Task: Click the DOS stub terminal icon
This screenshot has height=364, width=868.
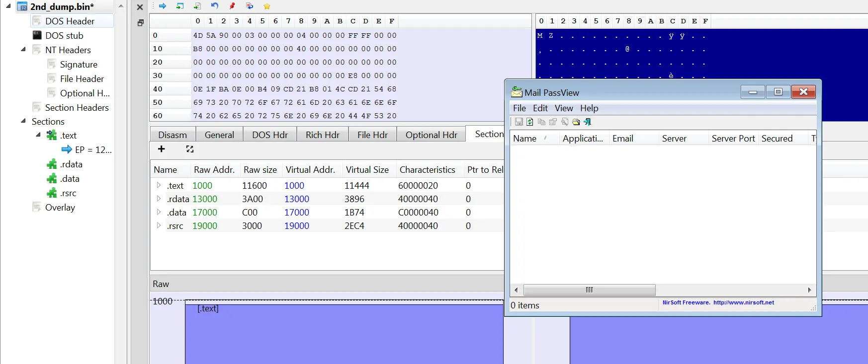Action: [x=37, y=35]
